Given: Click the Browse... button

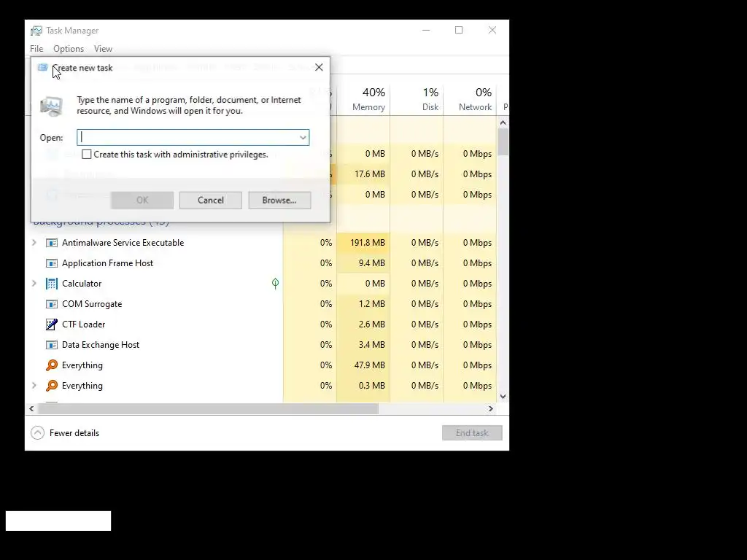Looking at the screenshot, I should click(279, 201).
